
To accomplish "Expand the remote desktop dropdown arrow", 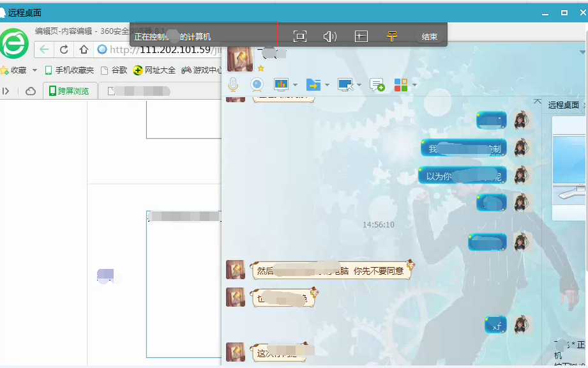I will [359, 85].
